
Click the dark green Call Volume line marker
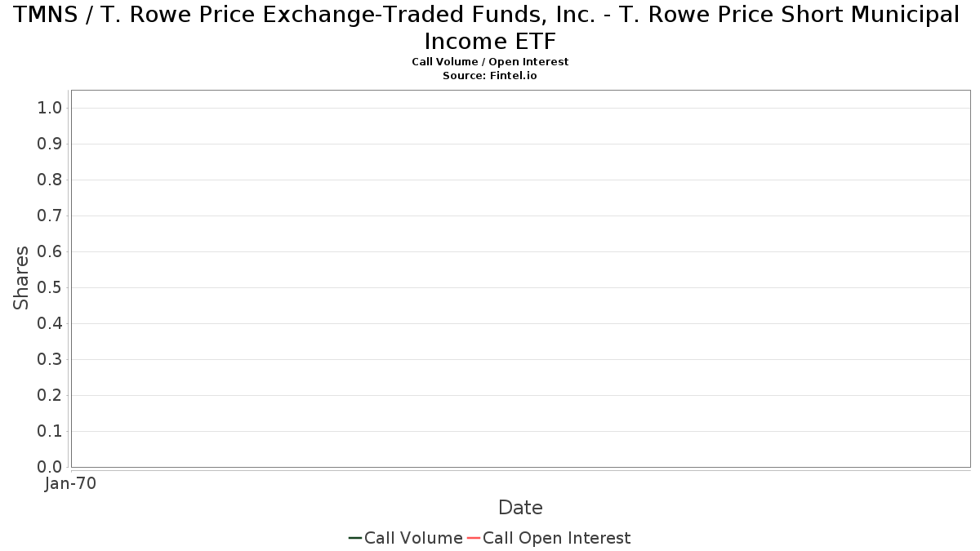tap(355, 538)
